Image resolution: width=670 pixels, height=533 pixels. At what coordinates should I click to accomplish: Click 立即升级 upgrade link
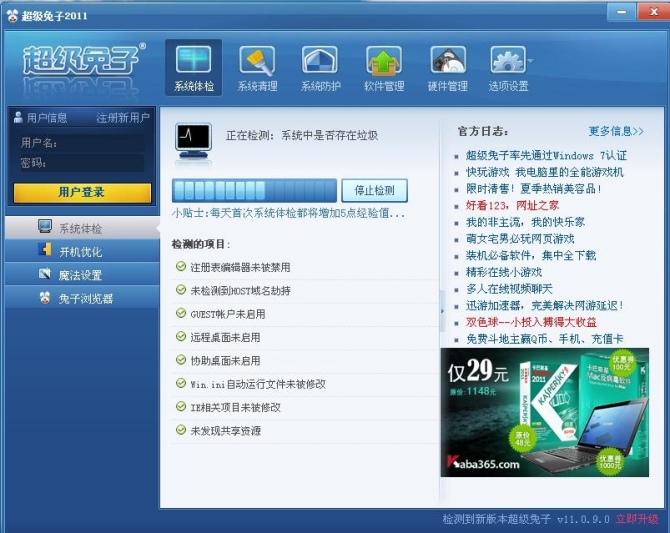pos(637,519)
